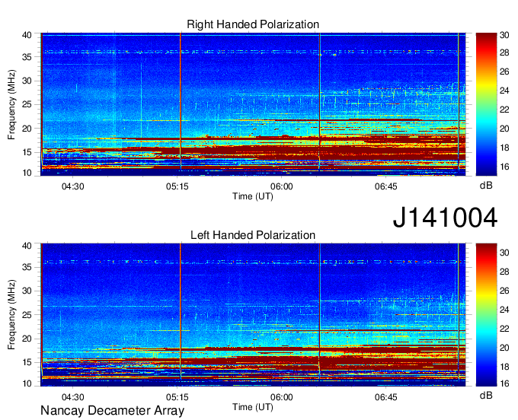
Task: Click the 06:45 tick label on top plot
Action: click(x=386, y=186)
